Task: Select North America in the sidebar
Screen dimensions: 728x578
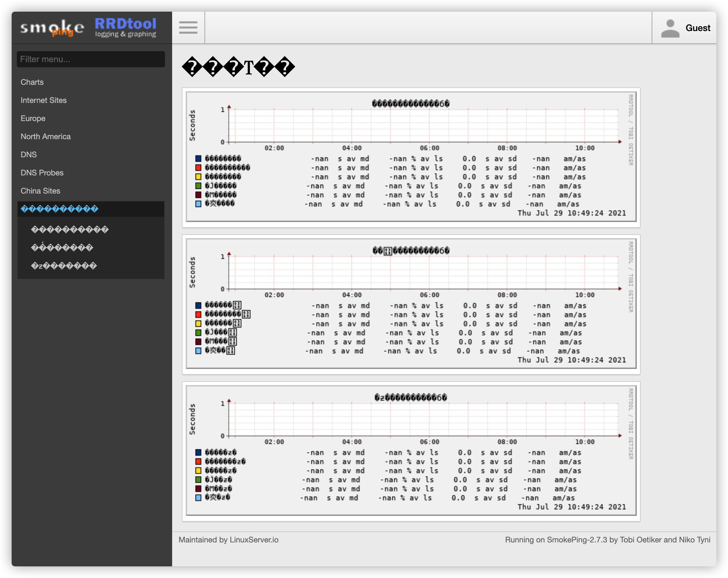Action: coord(46,137)
